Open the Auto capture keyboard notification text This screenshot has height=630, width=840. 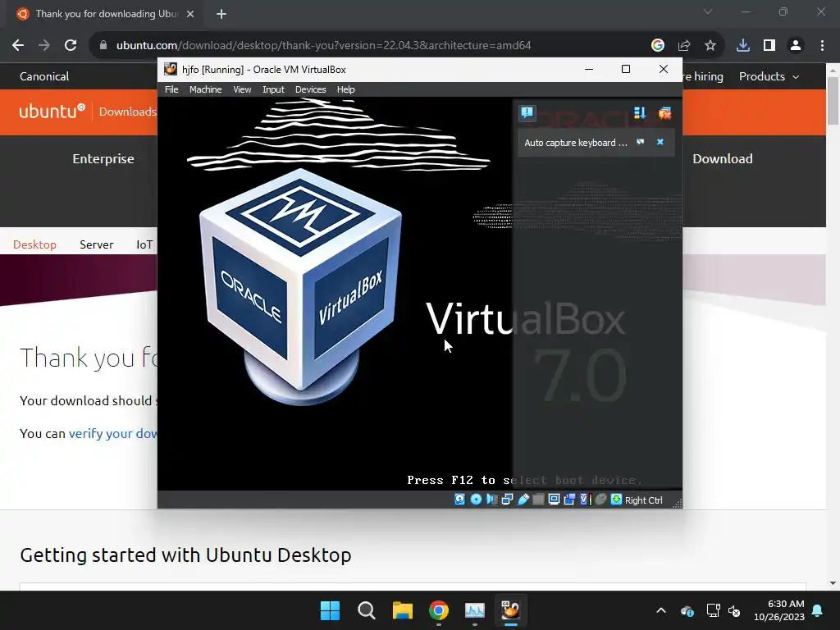click(575, 143)
